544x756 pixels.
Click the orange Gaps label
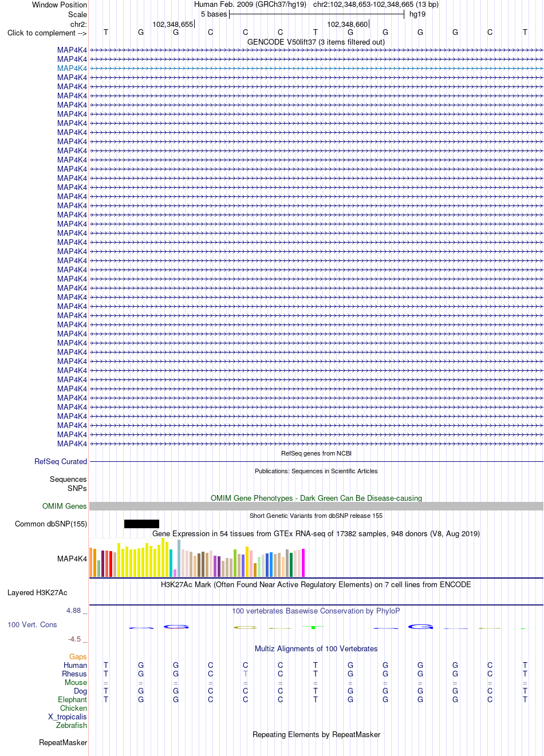(x=78, y=656)
